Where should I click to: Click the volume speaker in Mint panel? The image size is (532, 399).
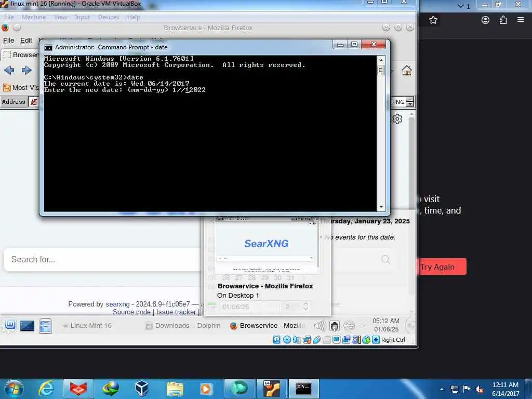319,326
